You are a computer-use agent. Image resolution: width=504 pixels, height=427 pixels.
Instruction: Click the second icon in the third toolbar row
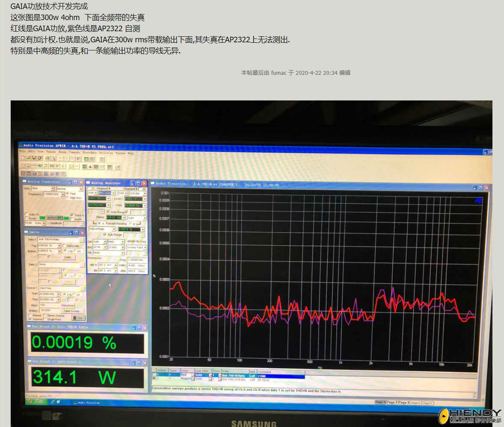(x=29, y=174)
